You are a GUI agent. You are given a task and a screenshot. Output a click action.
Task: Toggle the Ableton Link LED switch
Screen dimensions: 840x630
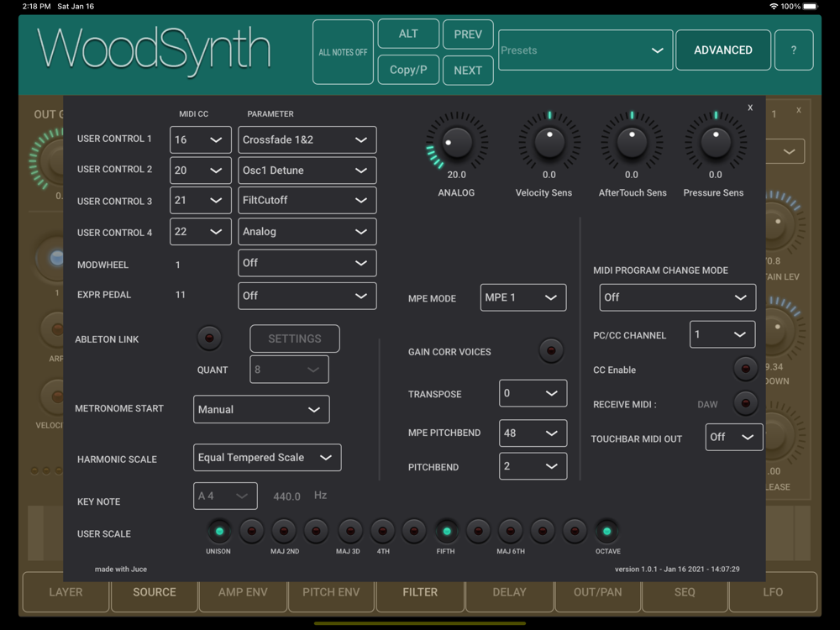tap(209, 338)
